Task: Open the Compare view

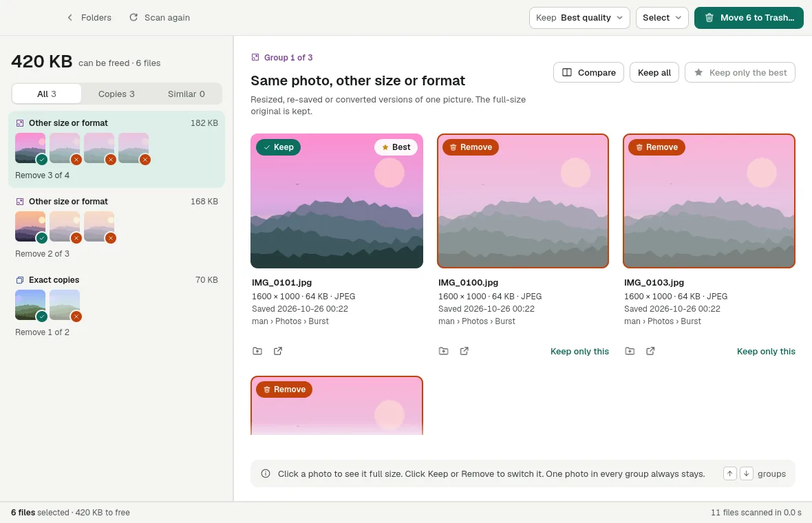Action: [x=589, y=72]
